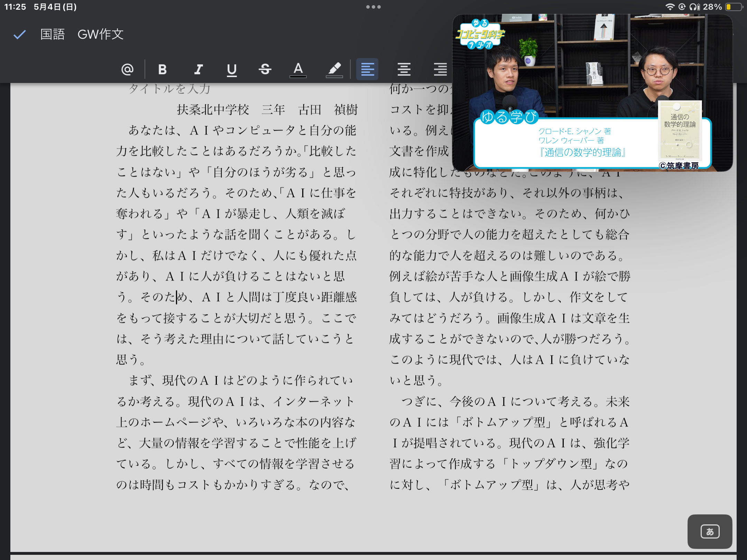Select center text alignment
The height and width of the screenshot is (560, 747).
click(x=404, y=69)
